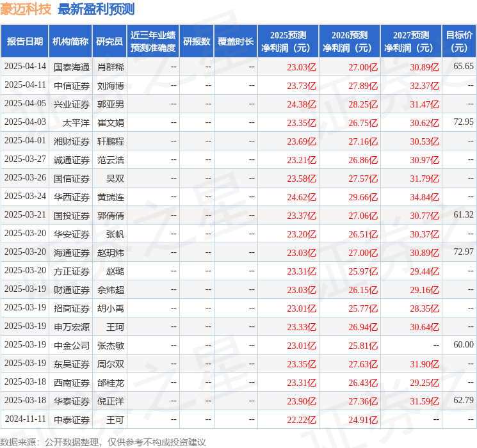The height and width of the screenshot is (448, 477).
Task: Click target price 72.97
Action: point(464,252)
